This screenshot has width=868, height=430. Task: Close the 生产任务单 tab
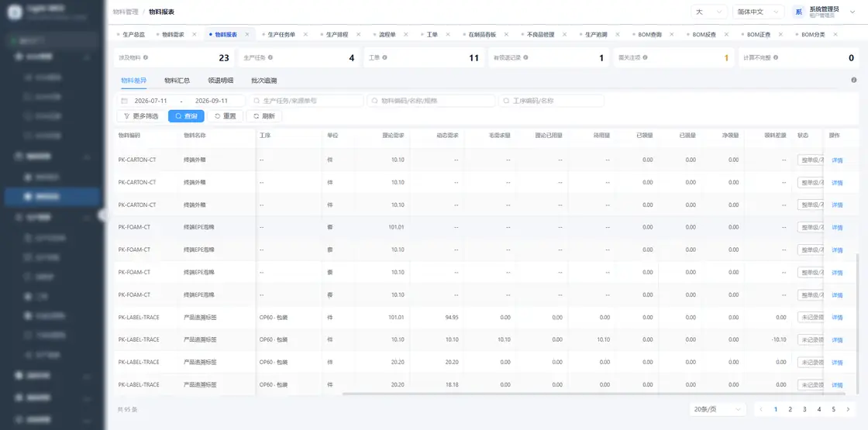pos(305,34)
